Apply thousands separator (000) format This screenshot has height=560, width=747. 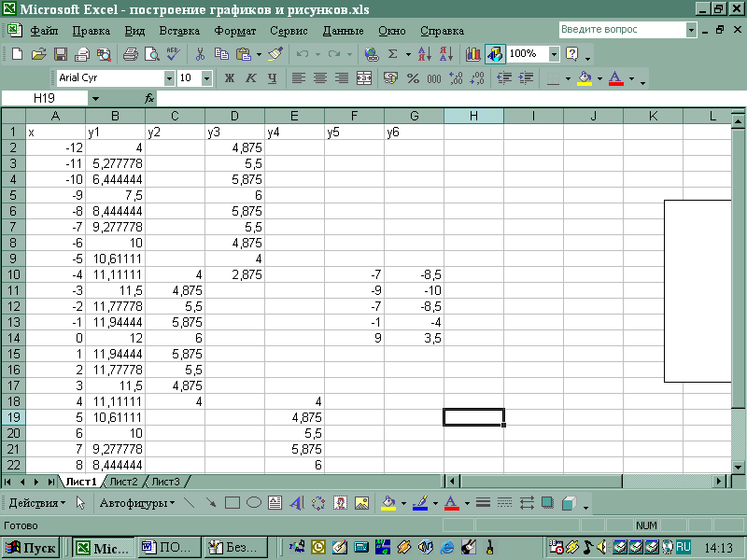[x=434, y=78]
